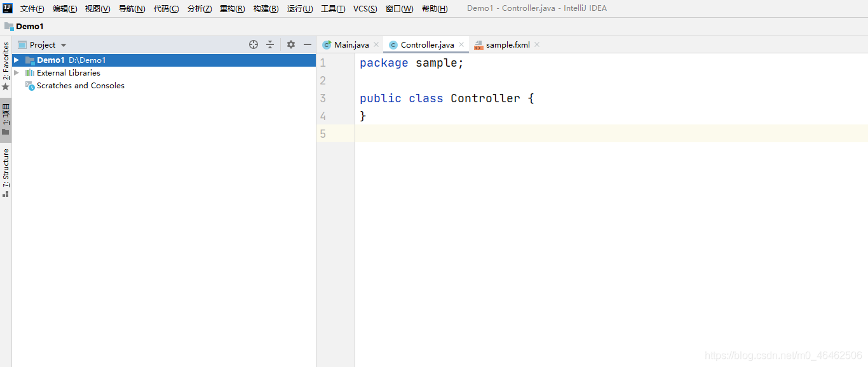Close the sample.fxml tab

537,44
